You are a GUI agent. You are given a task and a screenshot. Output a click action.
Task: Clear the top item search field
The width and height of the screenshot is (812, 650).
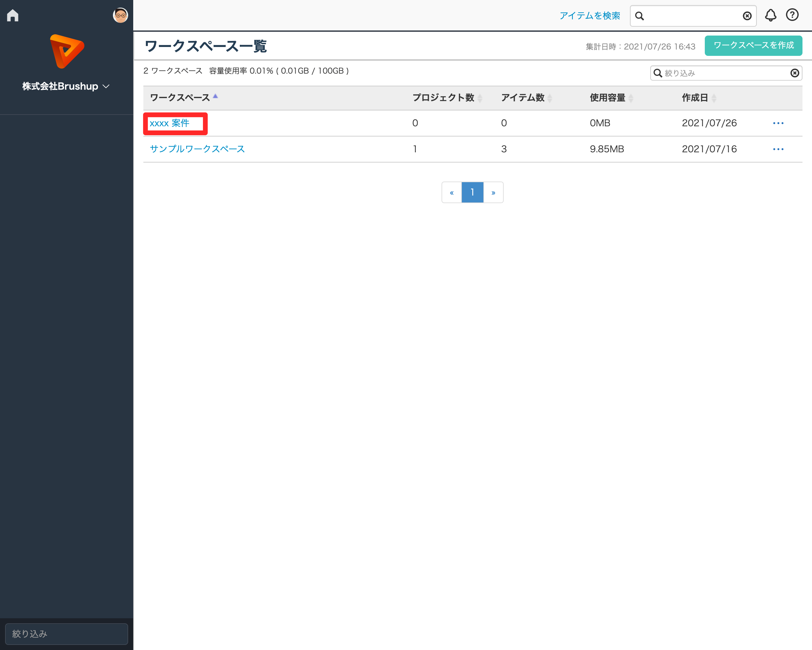(747, 16)
